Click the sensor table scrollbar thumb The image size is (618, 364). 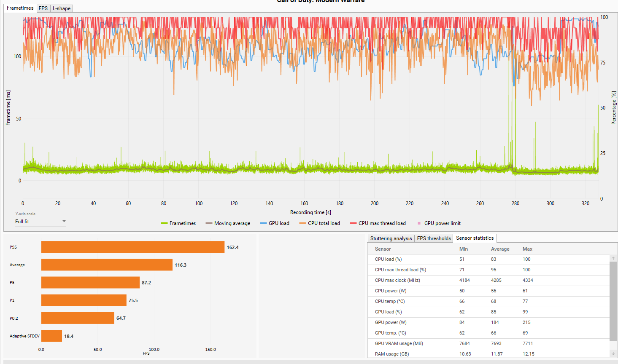(613, 301)
